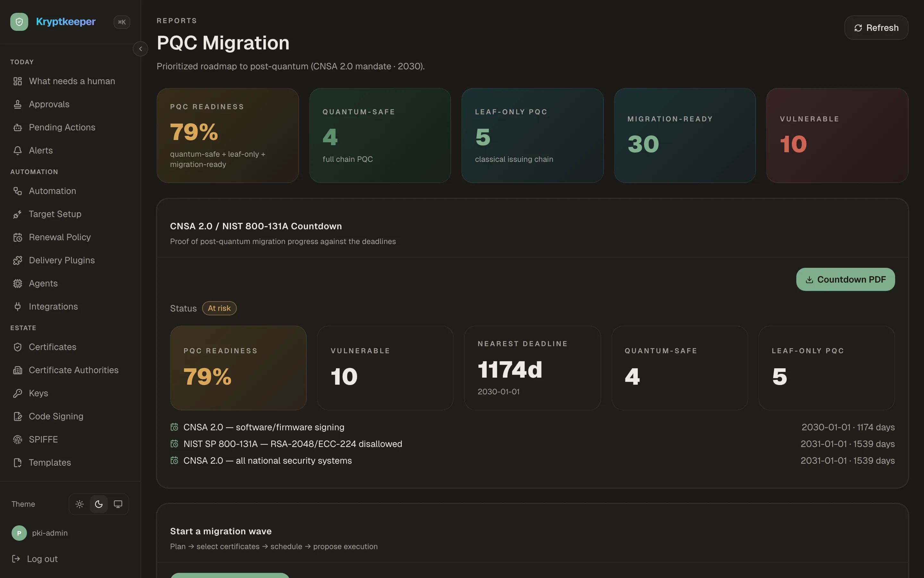Click the Target Setup plug icon
This screenshot has height=578, width=924.
pos(18,214)
